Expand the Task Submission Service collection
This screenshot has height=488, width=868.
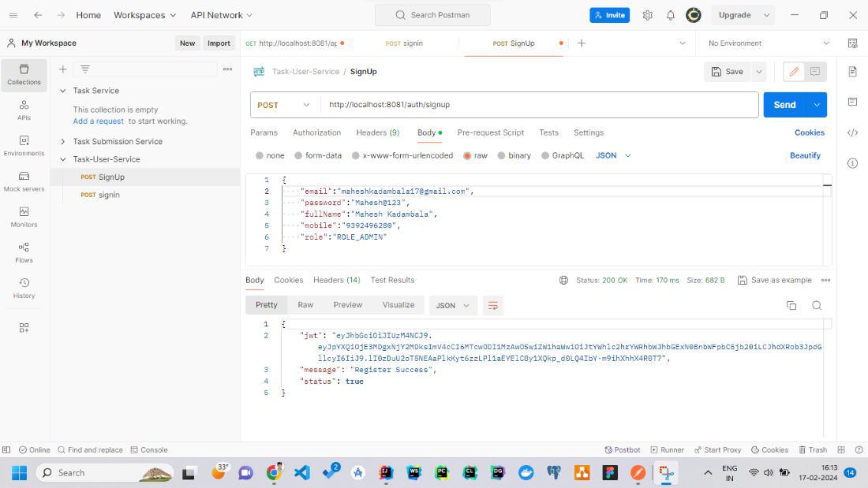[x=62, y=142]
